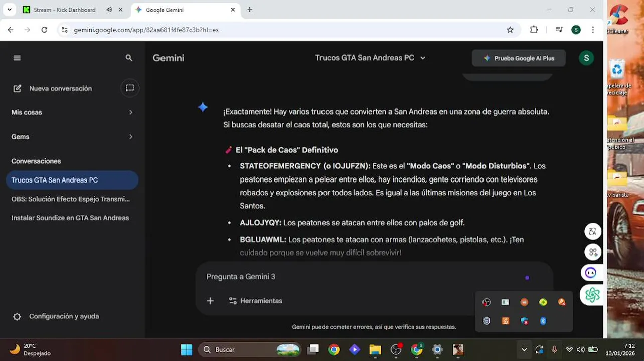Screen dimensions: 644x361
Task: Open the Windows Start menu
Action: (x=187, y=349)
